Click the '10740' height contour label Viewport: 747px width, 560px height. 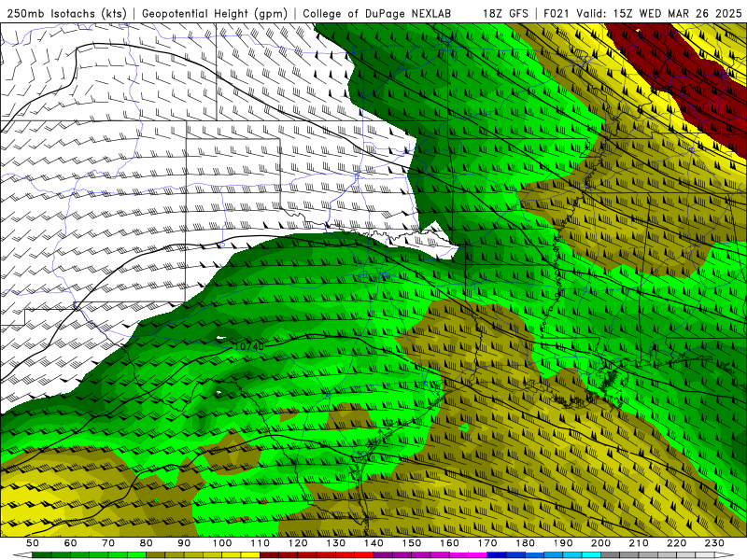[x=249, y=346]
